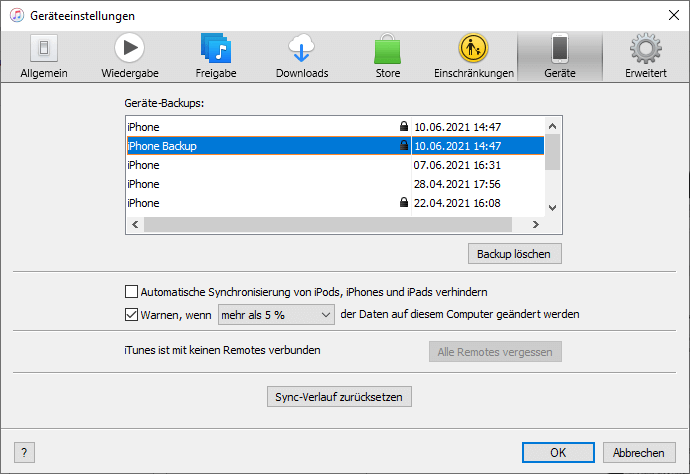Click the vertical scrollbar thumb of backup list
The height and width of the screenshot is (474, 690).
pyautogui.click(x=553, y=152)
